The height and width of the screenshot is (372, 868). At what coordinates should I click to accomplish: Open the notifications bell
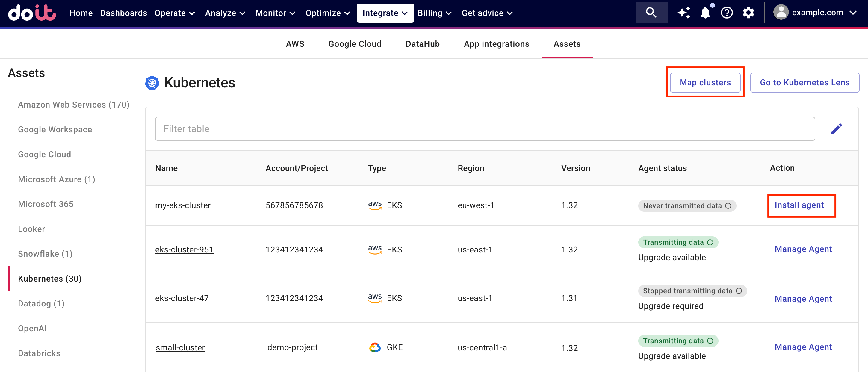tap(705, 13)
